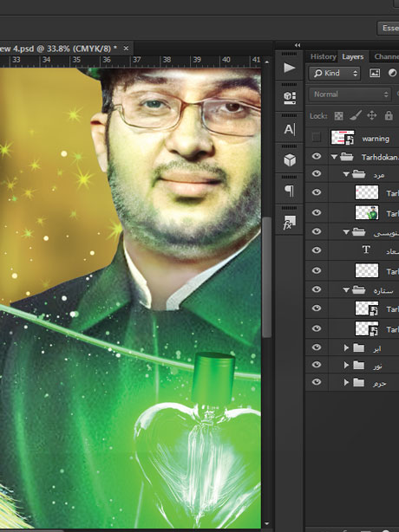Click vertical scrollbar thumb of canvas
The height and width of the screenshot is (532, 399).
coord(267,277)
